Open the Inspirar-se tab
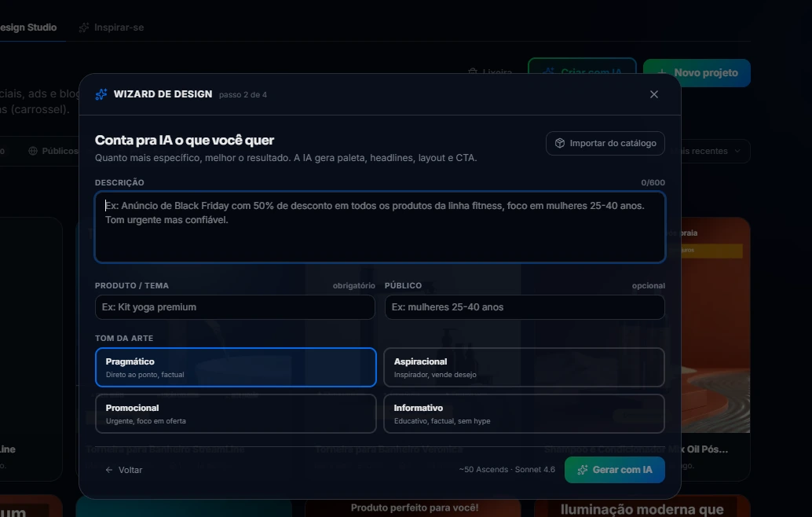The height and width of the screenshot is (517, 812). pos(112,27)
